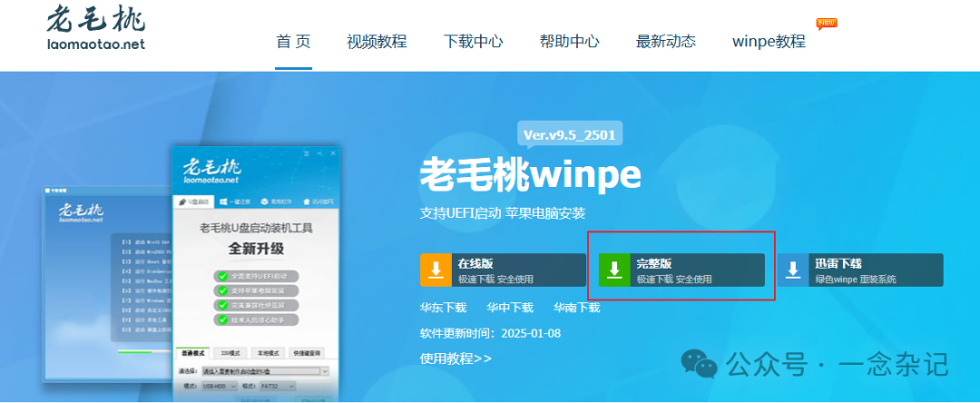The image size is (980, 403).
Task: Click the 华东下载 mirror link
Action: [x=443, y=308]
